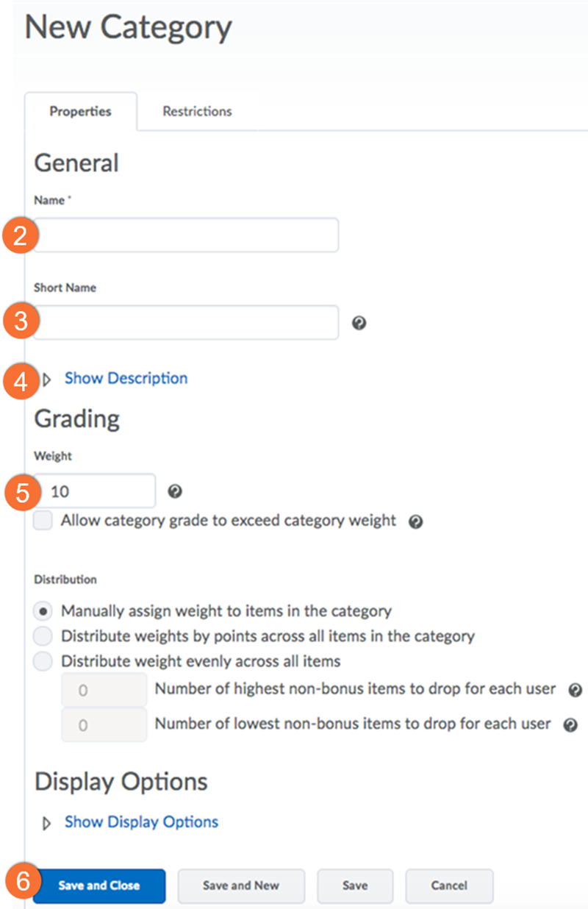Open help for exceeding category weight
588x909 pixels.
coord(415,522)
